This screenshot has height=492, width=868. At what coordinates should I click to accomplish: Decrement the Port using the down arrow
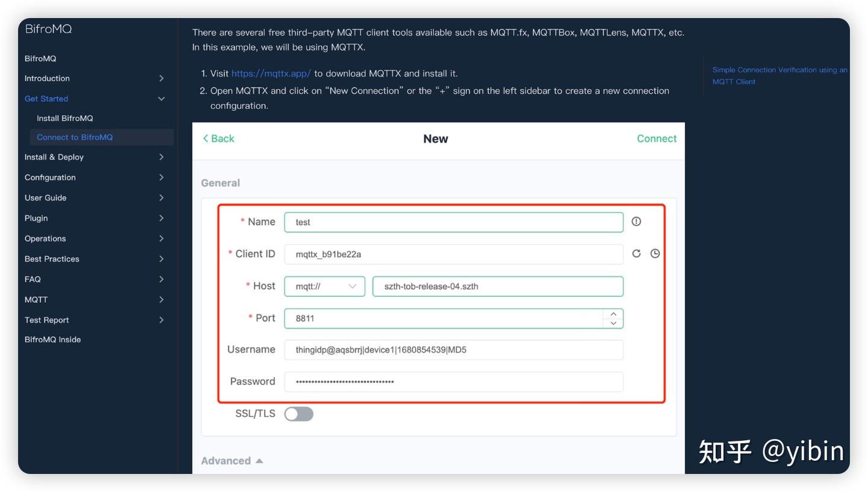[613, 323]
